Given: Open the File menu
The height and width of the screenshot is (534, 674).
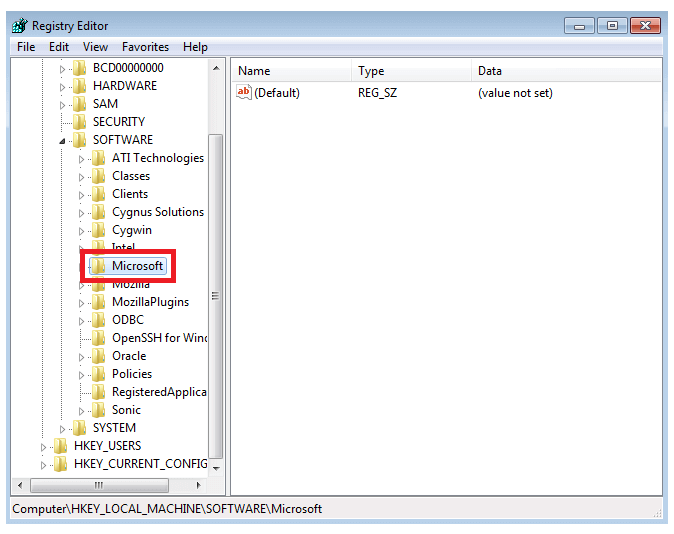Looking at the screenshot, I should coord(26,47).
